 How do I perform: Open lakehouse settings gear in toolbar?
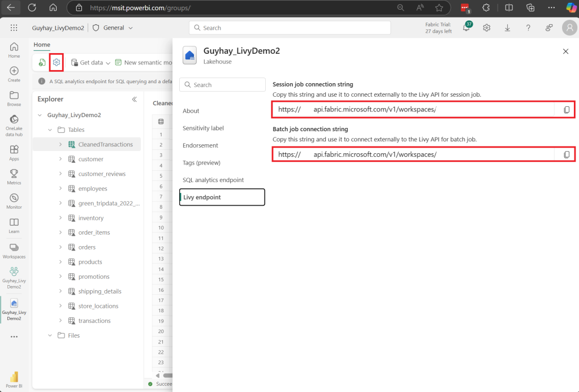[x=57, y=62]
